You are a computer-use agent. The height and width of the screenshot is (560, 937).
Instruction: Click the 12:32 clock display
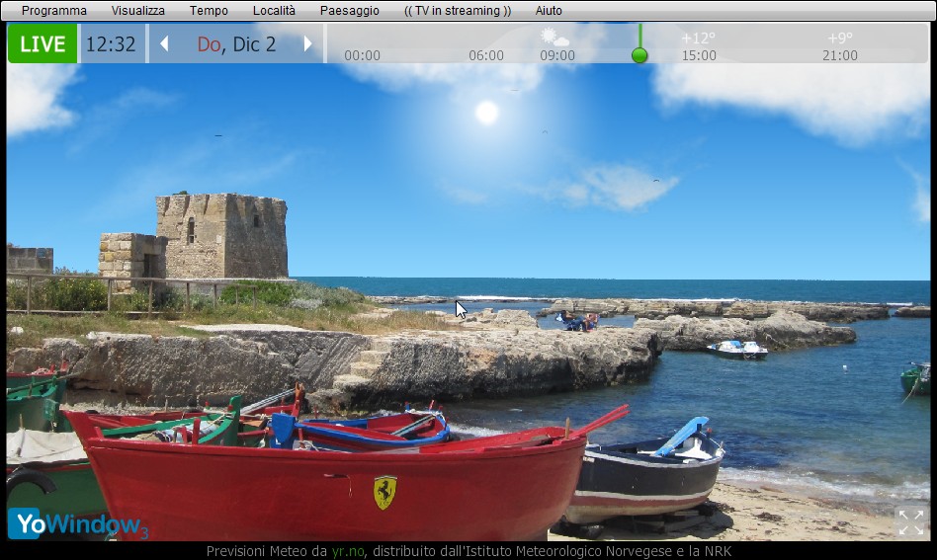tap(111, 44)
